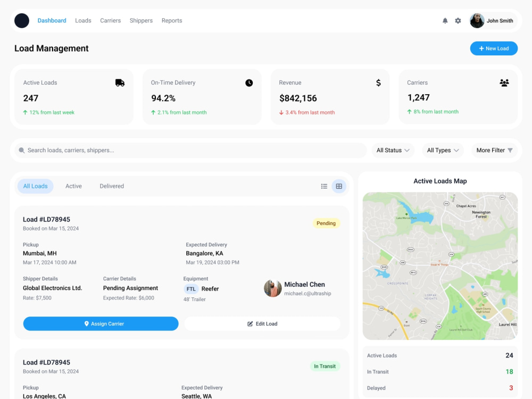
Task: Click Global Electronics Ltd. shipper name
Action: (x=53, y=288)
